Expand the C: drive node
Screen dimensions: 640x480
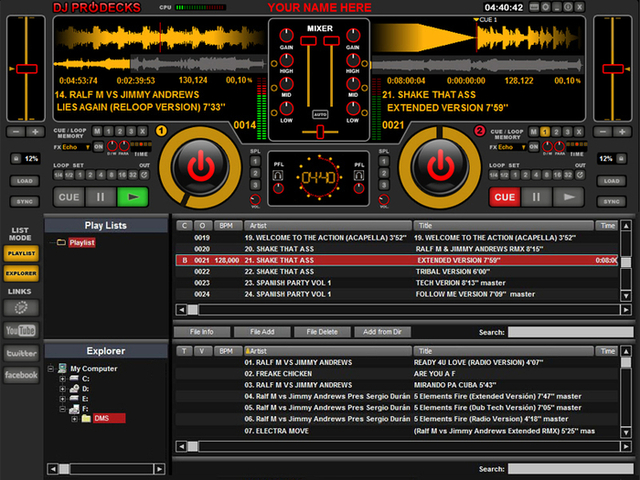(x=62, y=379)
